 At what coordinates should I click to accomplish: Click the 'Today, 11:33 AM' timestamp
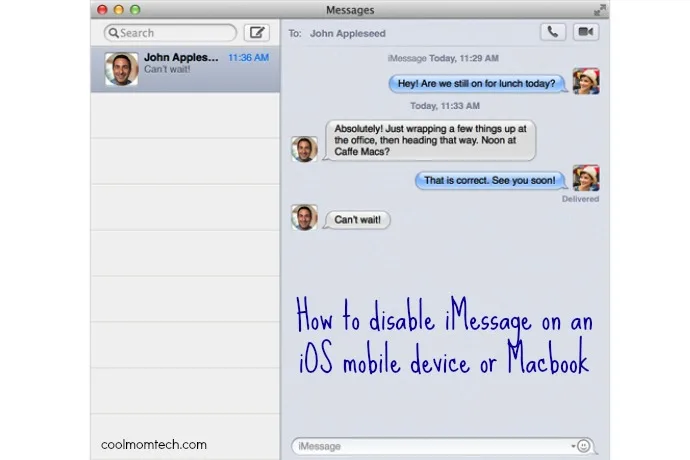point(445,106)
